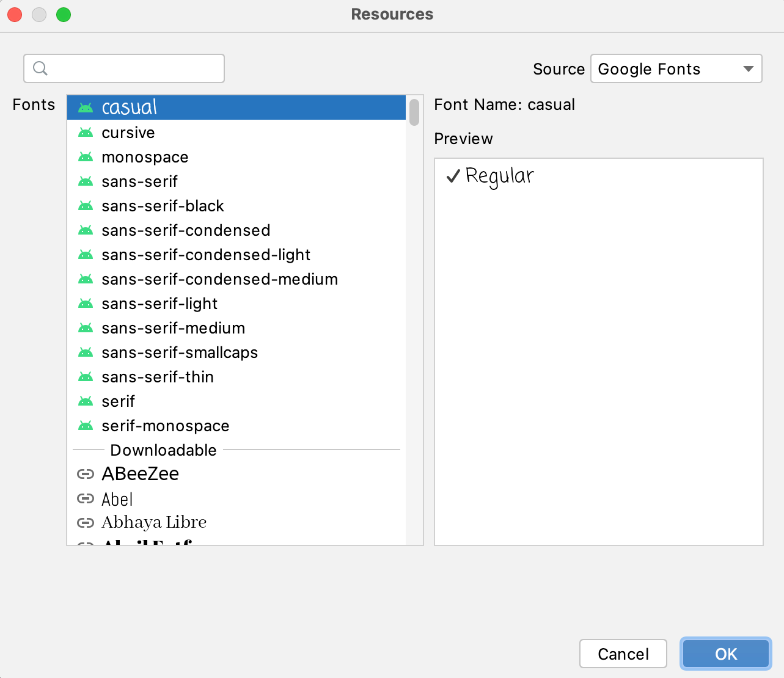Choose the Abel downloadable font
Viewport: 784px width, 678px height.
click(117, 499)
